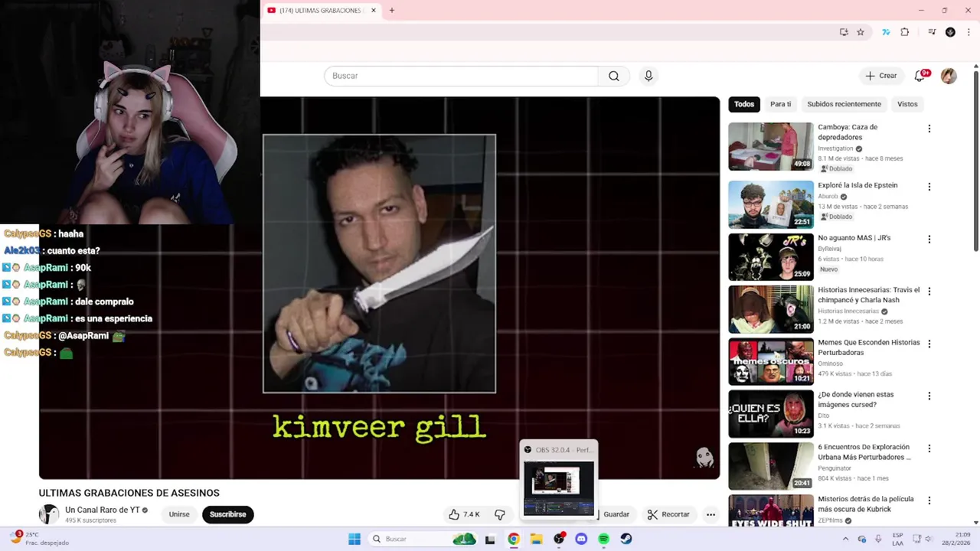The width and height of the screenshot is (980, 551).
Task: Click the install/cast screen icon in address bar
Action: [x=844, y=32]
